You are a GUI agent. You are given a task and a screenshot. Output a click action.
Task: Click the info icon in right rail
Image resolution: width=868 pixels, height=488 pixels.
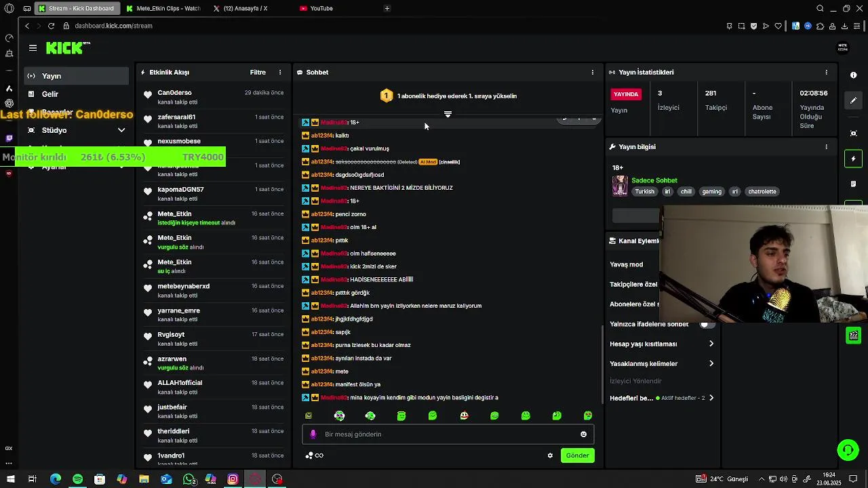point(854,75)
